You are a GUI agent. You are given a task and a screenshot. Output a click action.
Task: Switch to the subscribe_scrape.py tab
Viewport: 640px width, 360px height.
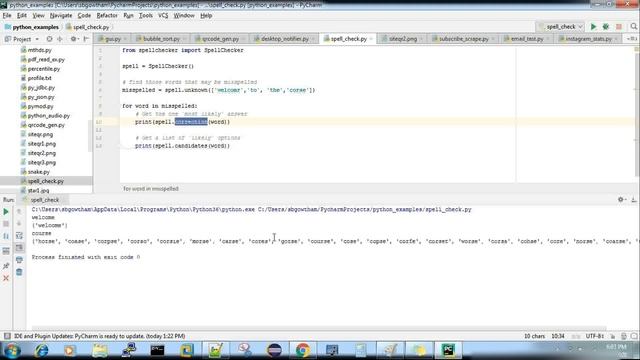(x=464, y=39)
